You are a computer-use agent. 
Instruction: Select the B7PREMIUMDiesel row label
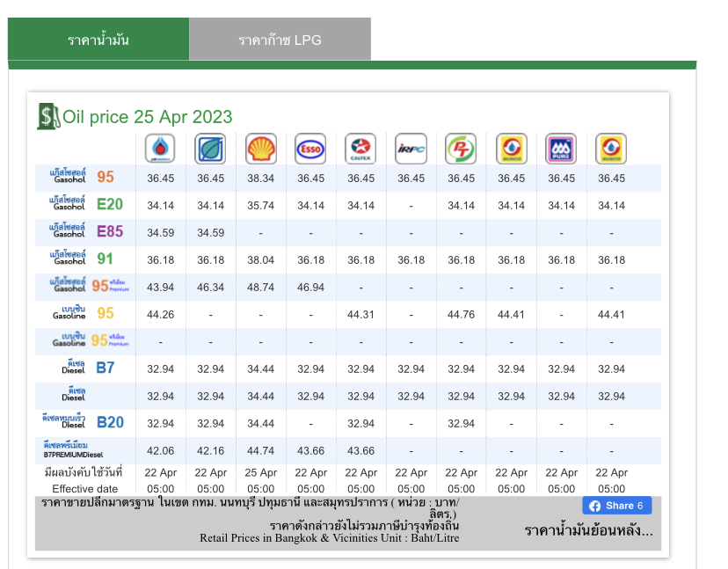[x=73, y=450]
